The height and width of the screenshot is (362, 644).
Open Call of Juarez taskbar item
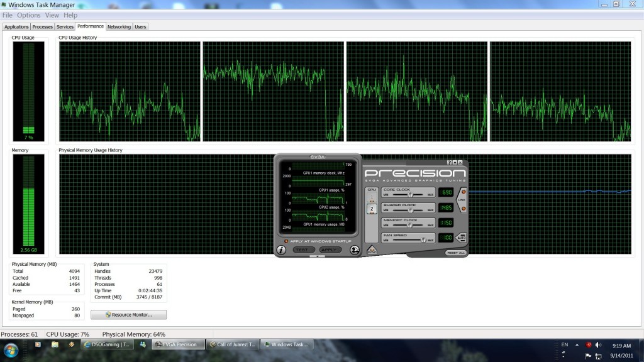233,344
